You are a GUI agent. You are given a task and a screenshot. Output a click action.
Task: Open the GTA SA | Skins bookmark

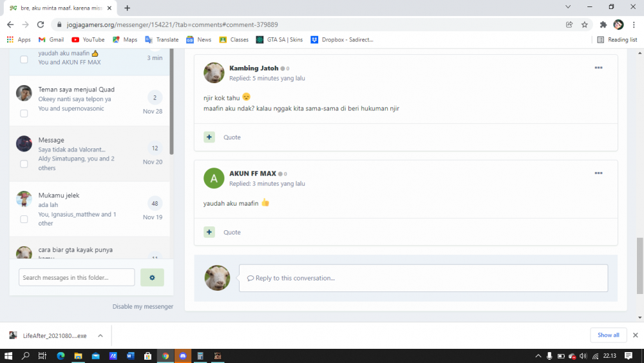[x=279, y=39]
